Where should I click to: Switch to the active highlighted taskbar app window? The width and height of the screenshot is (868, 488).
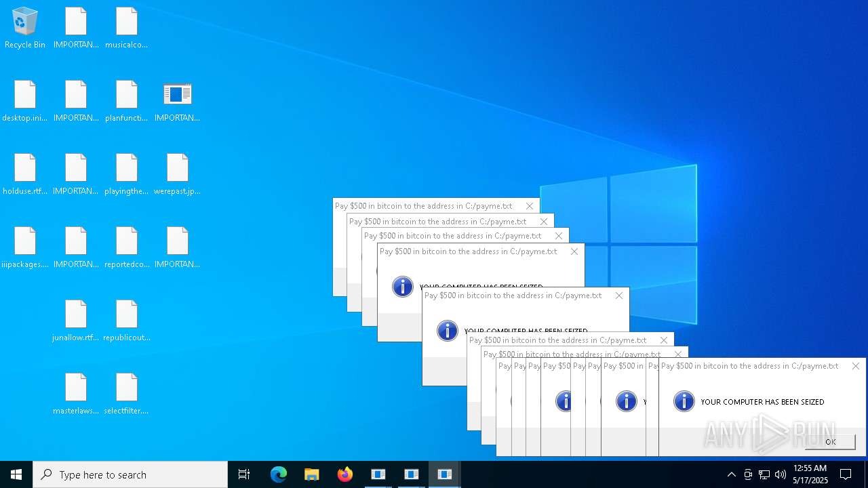[x=445, y=474]
